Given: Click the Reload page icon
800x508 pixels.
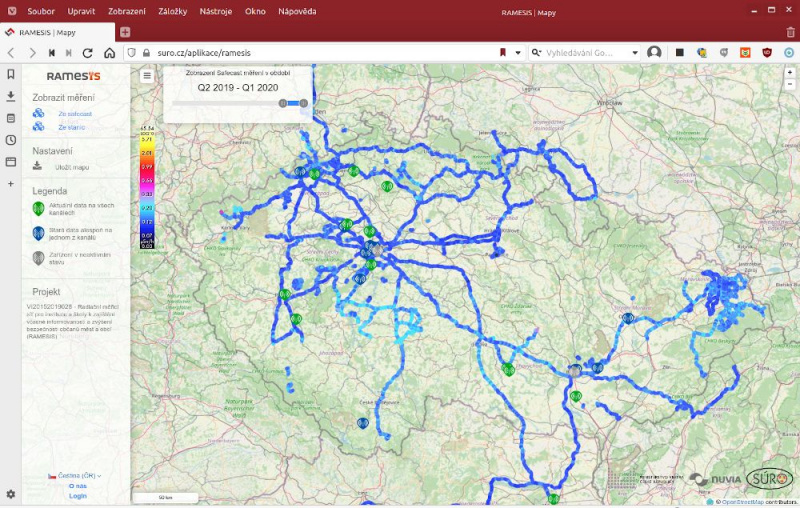Looking at the screenshot, I should 88,53.
